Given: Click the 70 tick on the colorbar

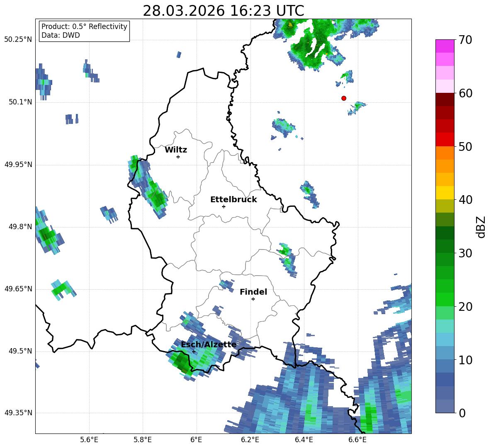Looking at the screenshot, I should click(x=465, y=40).
